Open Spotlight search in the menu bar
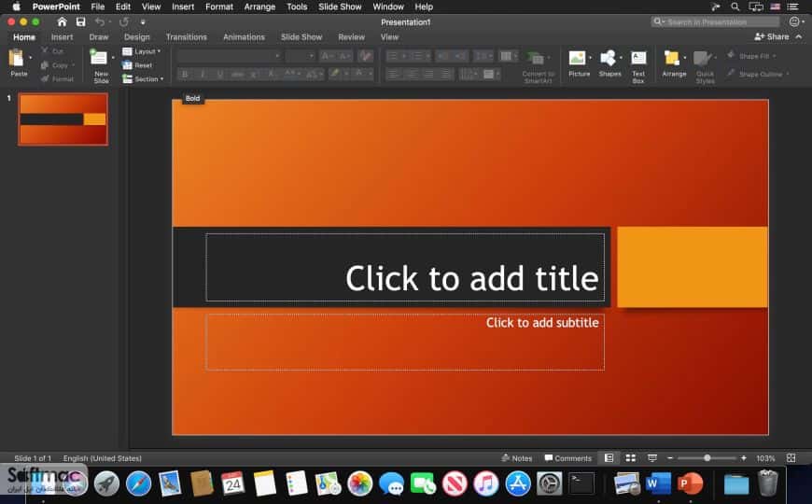Screen dimensions: 812x504 735,7
